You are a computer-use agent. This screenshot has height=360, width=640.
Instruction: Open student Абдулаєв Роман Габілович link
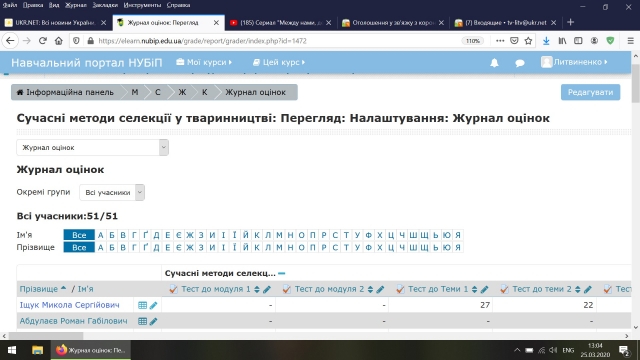tap(73, 321)
